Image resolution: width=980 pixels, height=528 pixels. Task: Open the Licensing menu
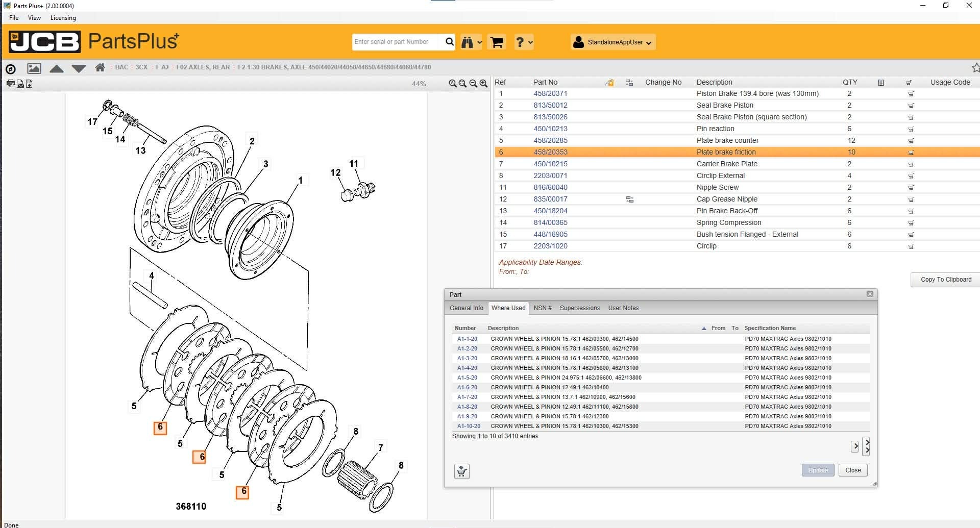[63, 18]
